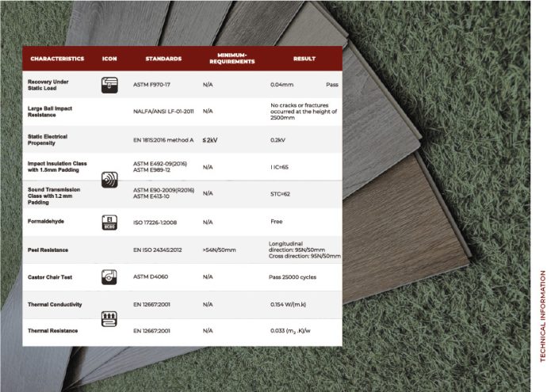Click 'Pass 25000 cycles' result
Image resolution: width=555 pixels, height=392 pixels.
[293, 277]
